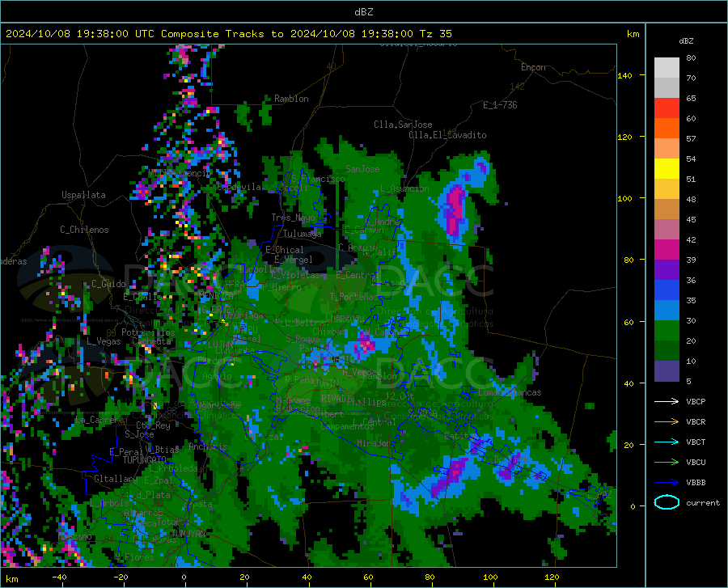Click the 'Clla.El_Cavadito' map label
The image size is (728, 588).
tap(447, 135)
